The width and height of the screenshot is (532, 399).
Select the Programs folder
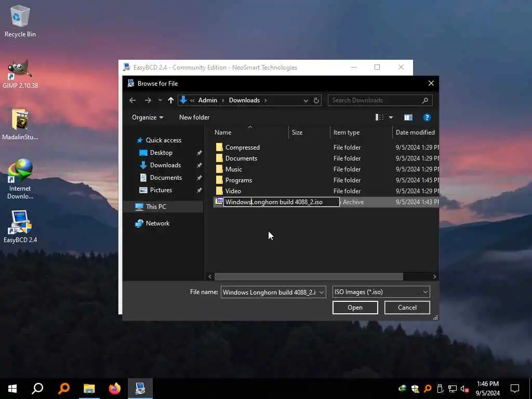[x=238, y=180]
